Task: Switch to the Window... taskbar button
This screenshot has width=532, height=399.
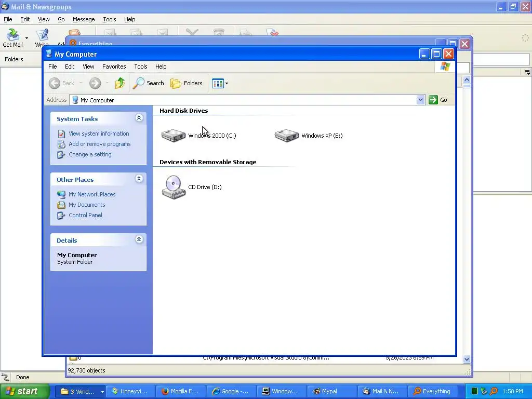Action: [281, 391]
